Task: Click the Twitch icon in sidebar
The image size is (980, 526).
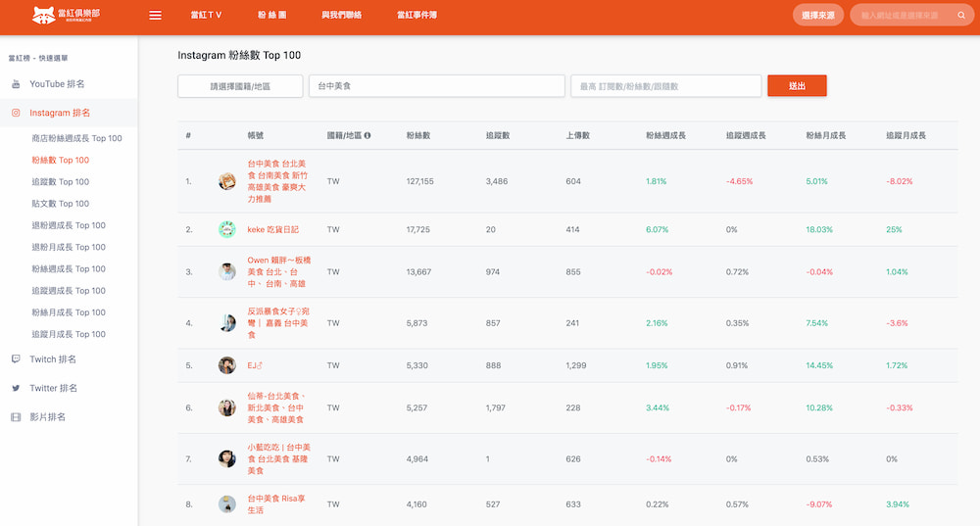Action: coord(16,359)
